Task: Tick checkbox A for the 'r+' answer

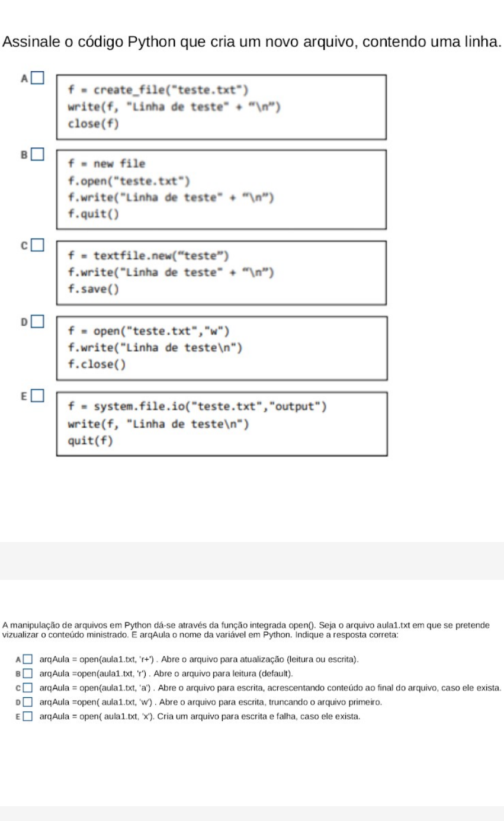Action: pyautogui.click(x=28, y=659)
